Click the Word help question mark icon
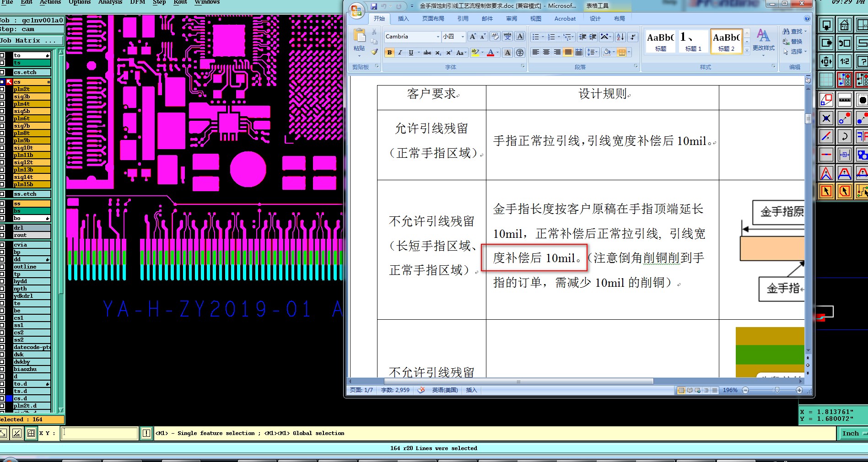Viewport: 868px width, 462px height. click(807, 19)
